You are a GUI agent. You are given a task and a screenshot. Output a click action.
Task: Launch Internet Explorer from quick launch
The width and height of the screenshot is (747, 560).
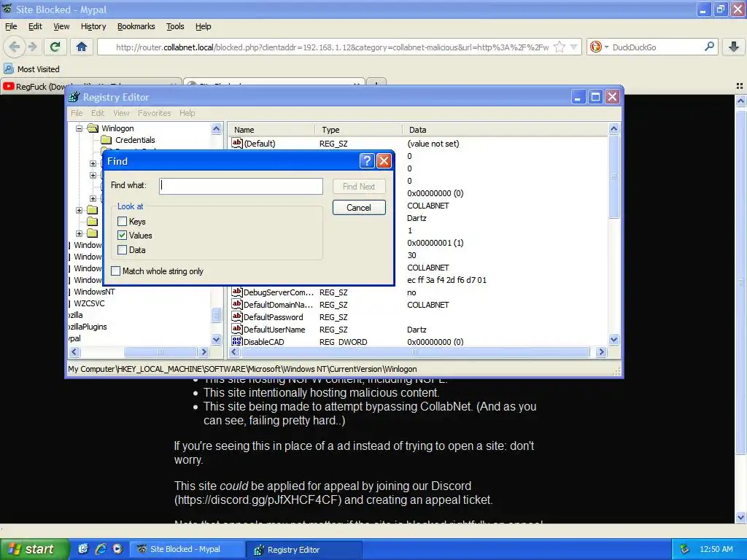pyautogui.click(x=101, y=549)
